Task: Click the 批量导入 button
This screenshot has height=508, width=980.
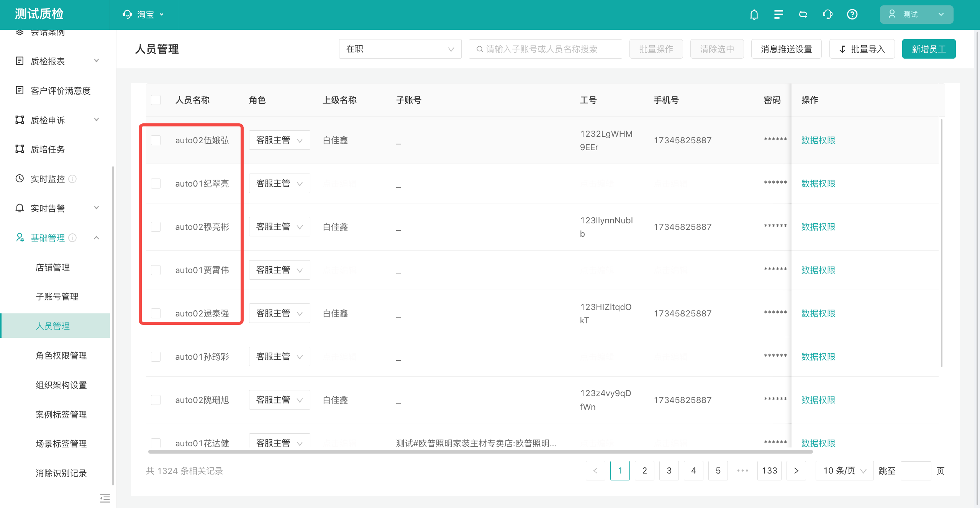Action: (862, 49)
